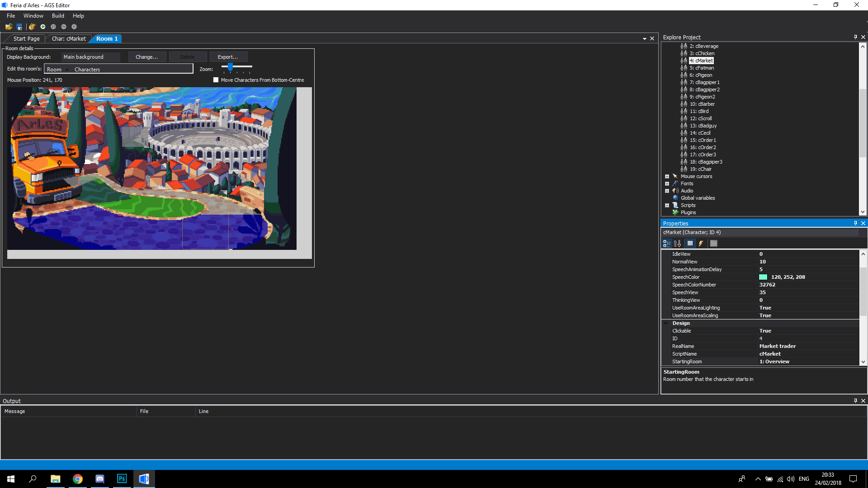Viewport: 868px width, 488px height.
Task: Select Global variables in project tree
Action: 698,198
